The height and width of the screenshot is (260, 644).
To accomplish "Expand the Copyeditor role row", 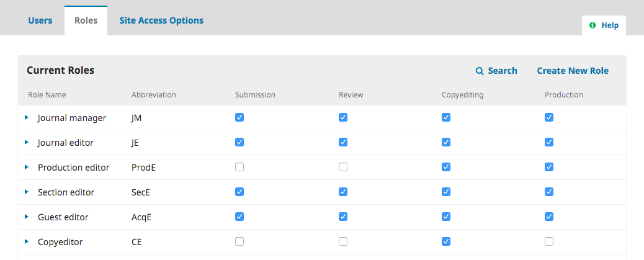I will tap(27, 241).
